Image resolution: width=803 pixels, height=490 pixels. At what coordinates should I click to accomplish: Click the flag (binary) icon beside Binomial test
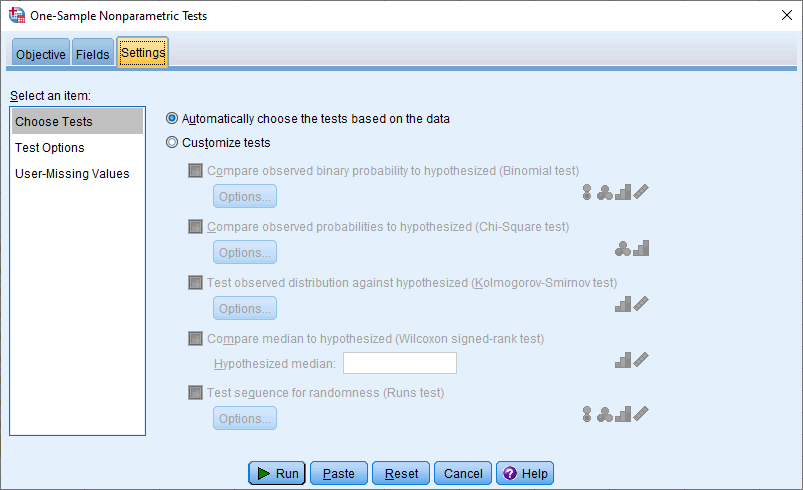tap(587, 193)
